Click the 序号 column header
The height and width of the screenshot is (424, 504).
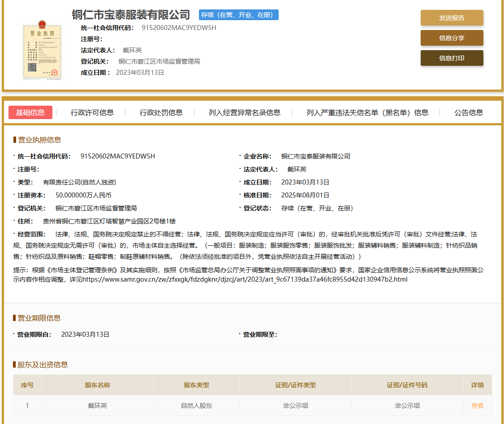pyautogui.click(x=27, y=385)
